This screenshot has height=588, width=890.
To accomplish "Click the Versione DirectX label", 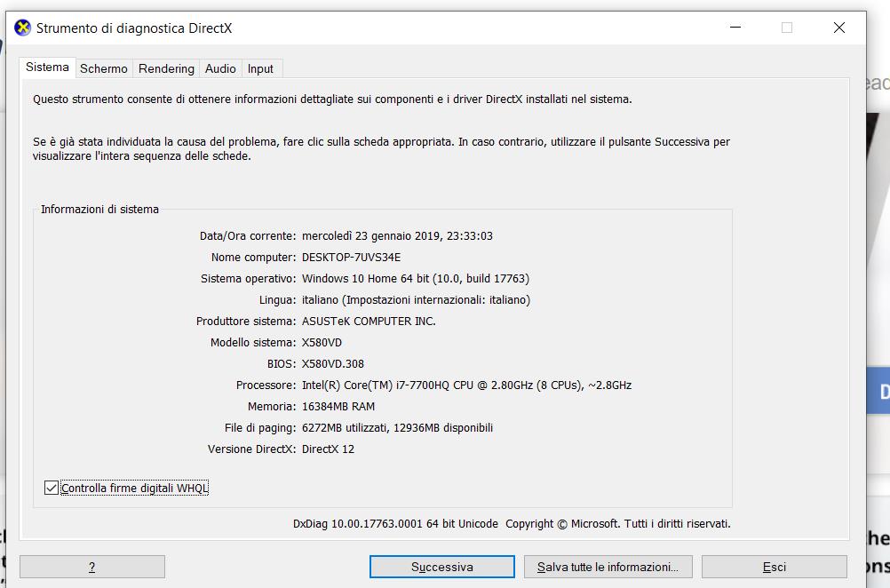I will [251, 449].
